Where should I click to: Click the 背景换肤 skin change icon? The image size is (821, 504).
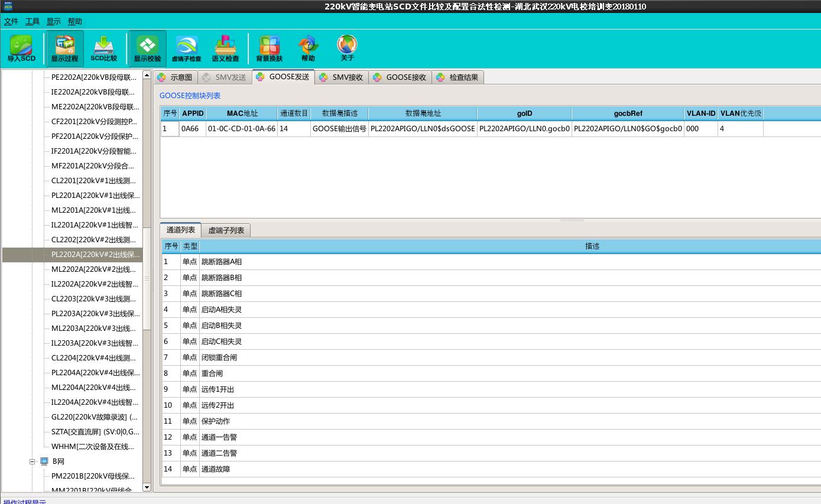(269, 48)
